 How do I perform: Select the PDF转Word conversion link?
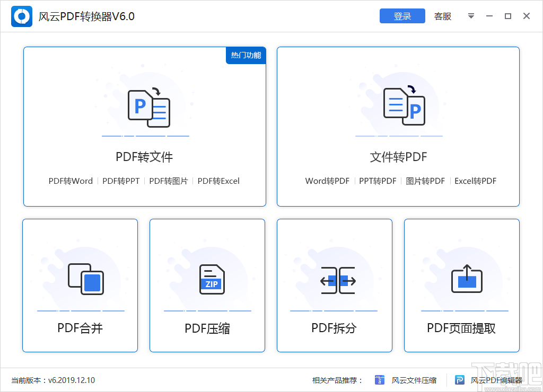pos(71,181)
